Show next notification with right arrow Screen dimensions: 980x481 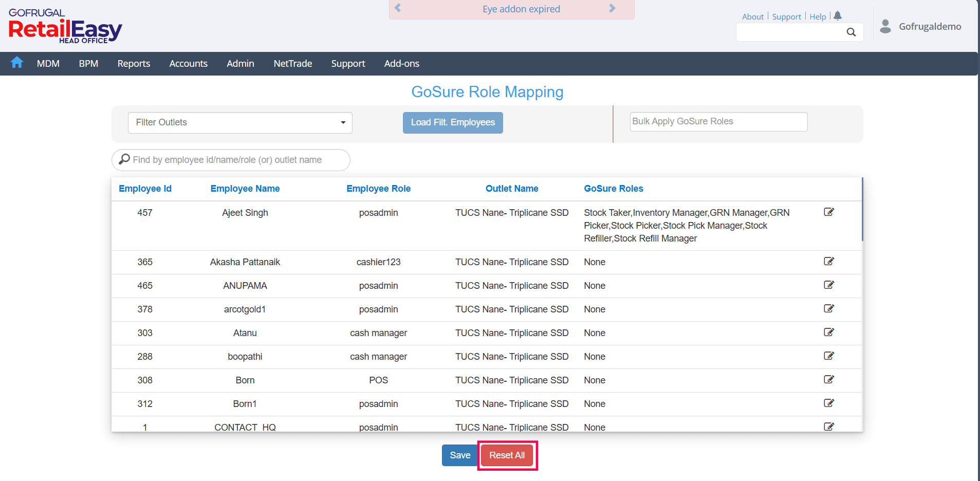click(x=612, y=8)
